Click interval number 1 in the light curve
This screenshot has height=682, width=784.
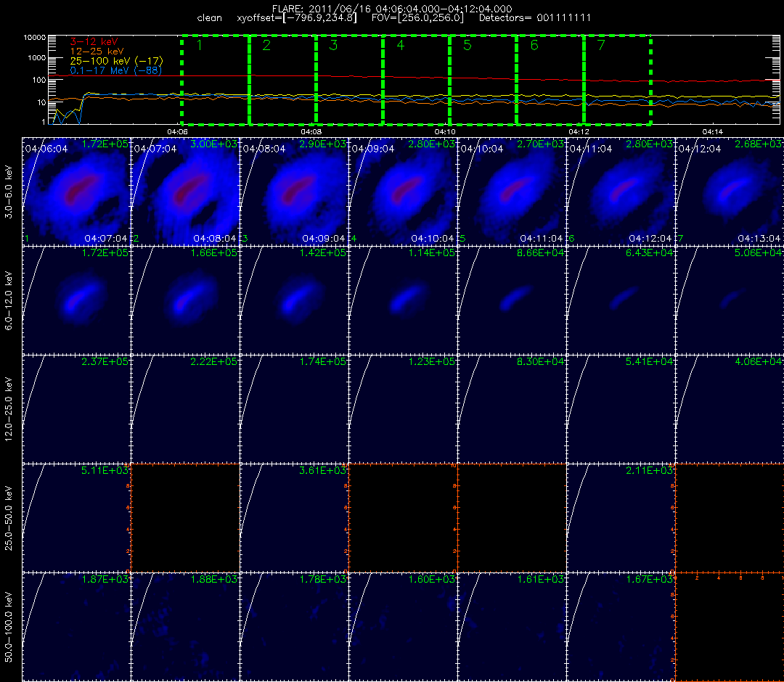click(200, 46)
